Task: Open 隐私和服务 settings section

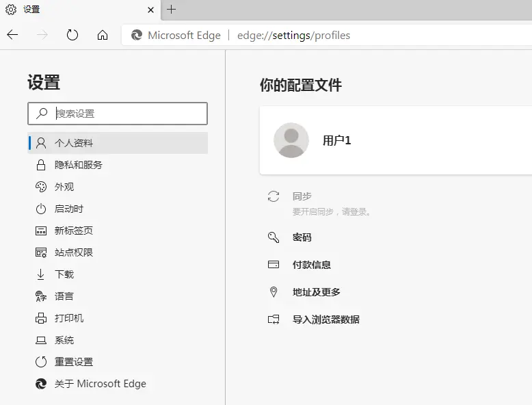Action: click(x=118, y=165)
